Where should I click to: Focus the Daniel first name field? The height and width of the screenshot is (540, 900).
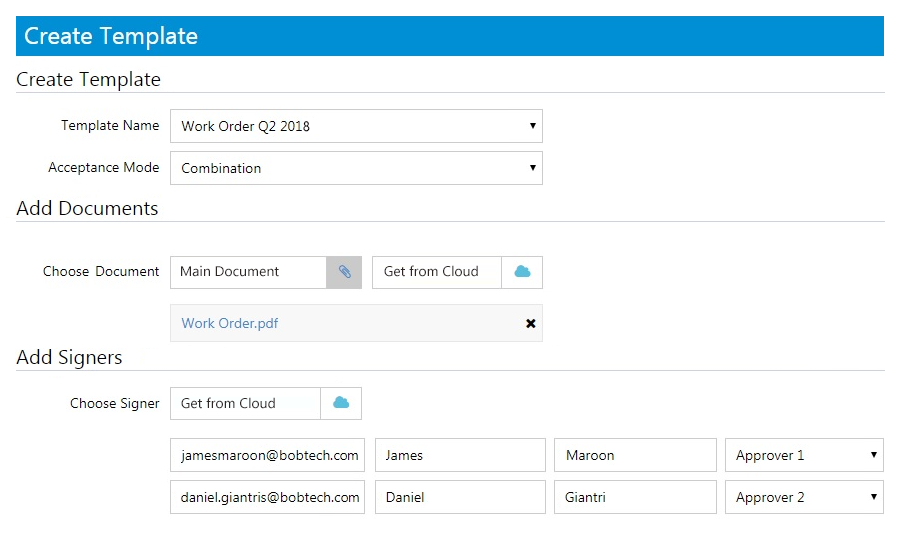[460, 497]
